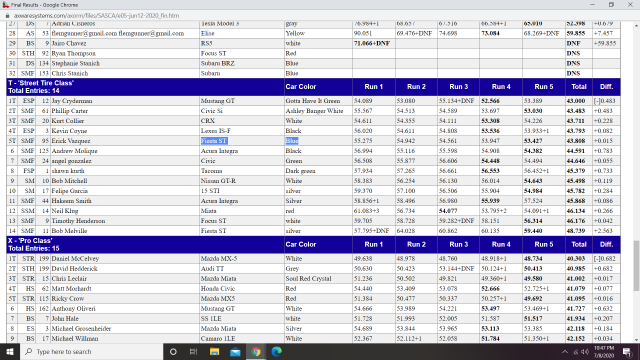Click driver name 'David Hedderick'

point(74,269)
